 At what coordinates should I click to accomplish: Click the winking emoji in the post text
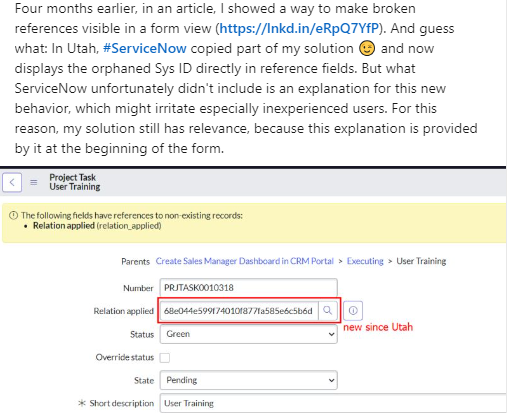pos(367,49)
